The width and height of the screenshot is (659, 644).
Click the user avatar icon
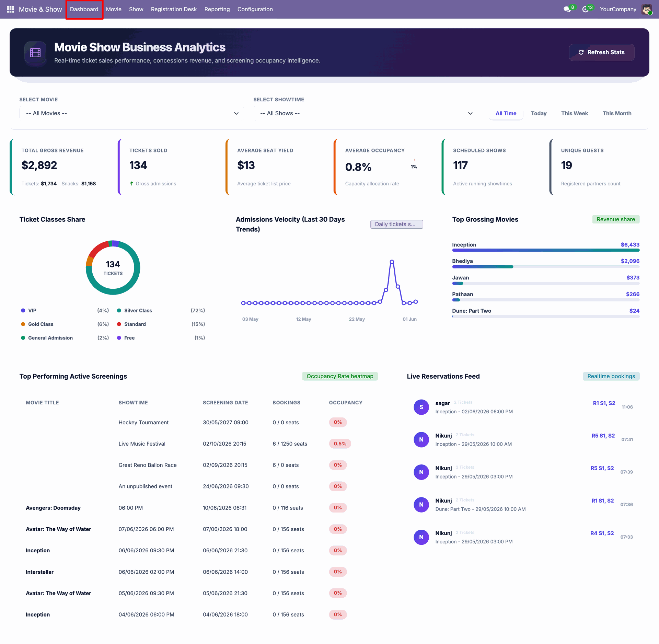click(647, 9)
